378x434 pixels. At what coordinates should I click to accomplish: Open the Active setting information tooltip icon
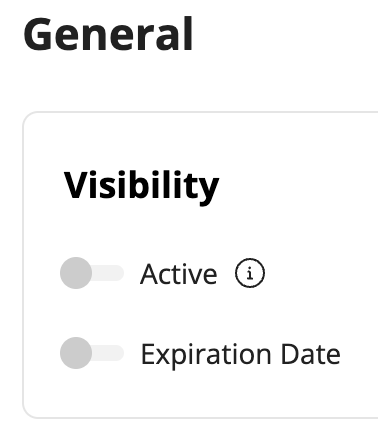(x=250, y=273)
